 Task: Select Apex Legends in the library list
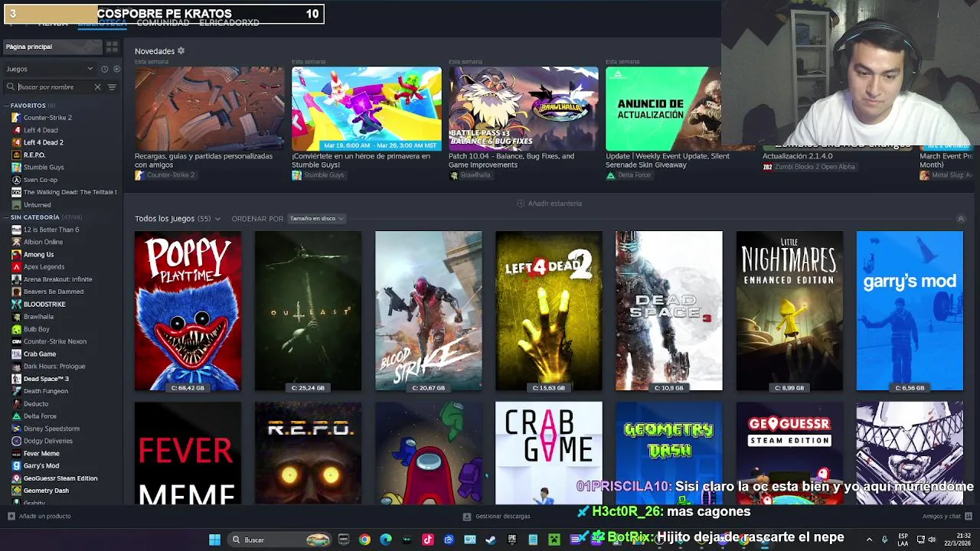[44, 266]
